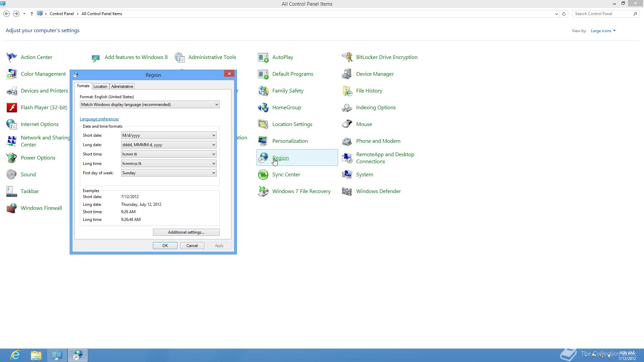Open the Personalization icon
Image resolution: width=644 pixels, height=362 pixels.
coord(263,141)
